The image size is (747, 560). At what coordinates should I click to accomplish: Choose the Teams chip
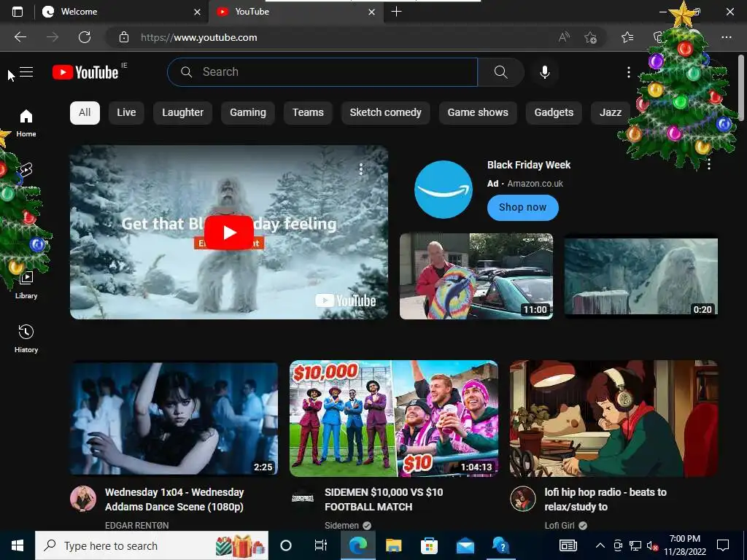coord(308,113)
